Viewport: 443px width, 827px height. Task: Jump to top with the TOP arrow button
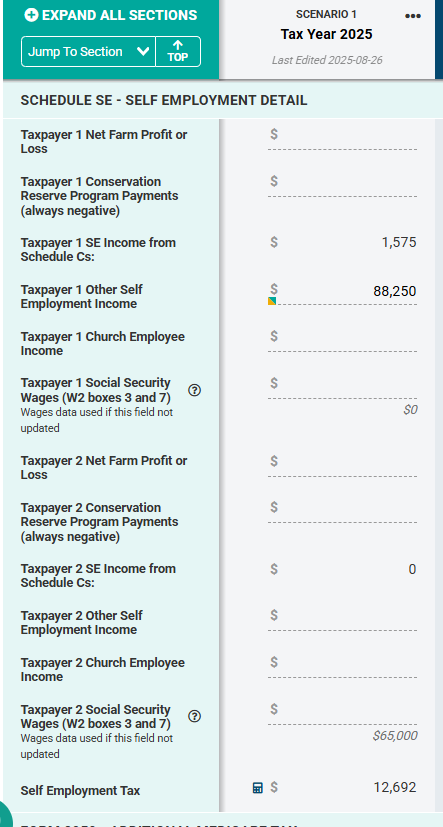click(x=178, y=52)
